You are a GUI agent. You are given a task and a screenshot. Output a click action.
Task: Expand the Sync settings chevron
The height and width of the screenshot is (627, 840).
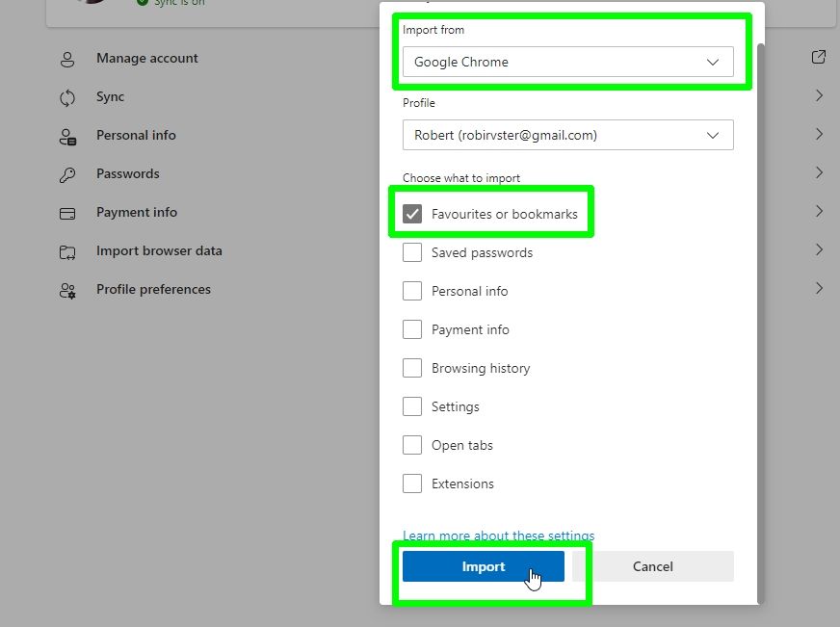[819, 95]
